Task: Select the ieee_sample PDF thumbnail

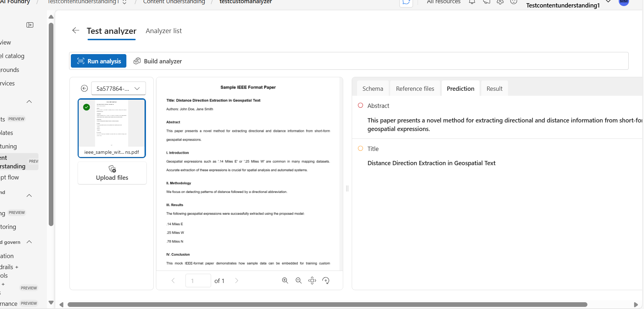Action: pos(112,128)
